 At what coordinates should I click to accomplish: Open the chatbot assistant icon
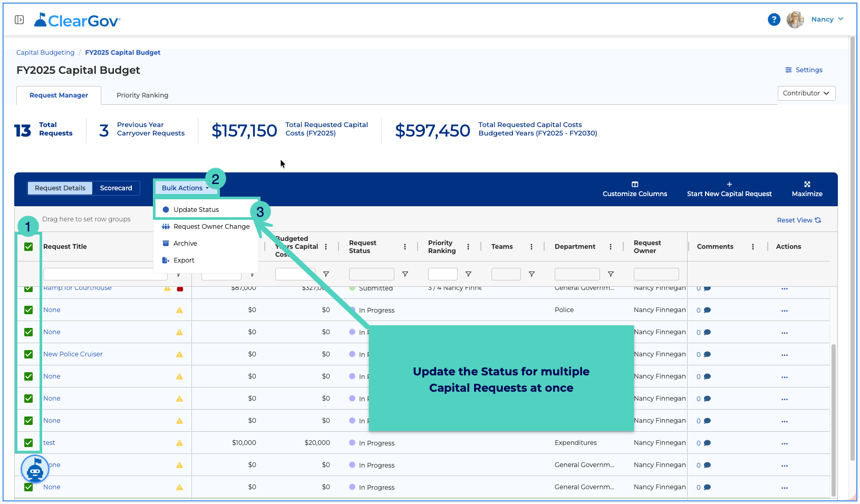pyautogui.click(x=35, y=469)
